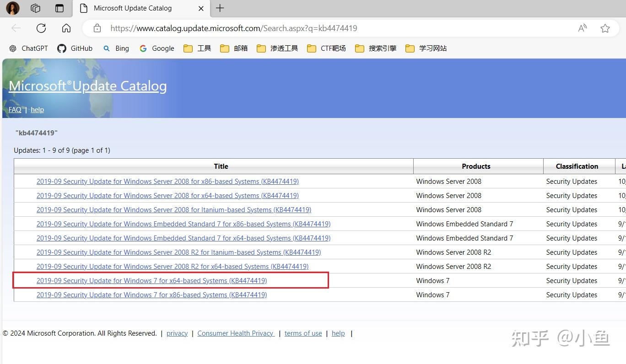Add the page to favorites via the star icon
Viewport: 626px width, 364px height.
pos(605,28)
